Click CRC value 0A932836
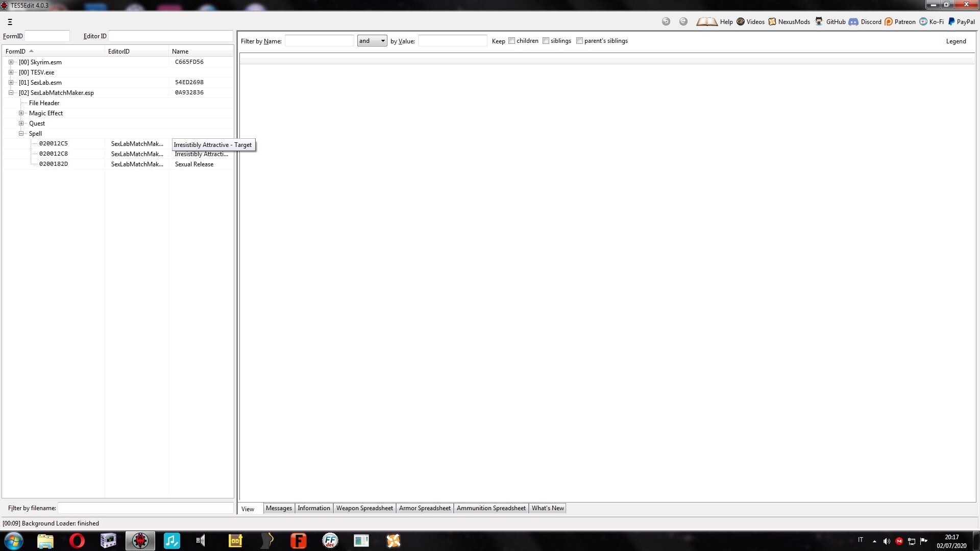The width and height of the screenshot is (980, 551). [189, 92]
